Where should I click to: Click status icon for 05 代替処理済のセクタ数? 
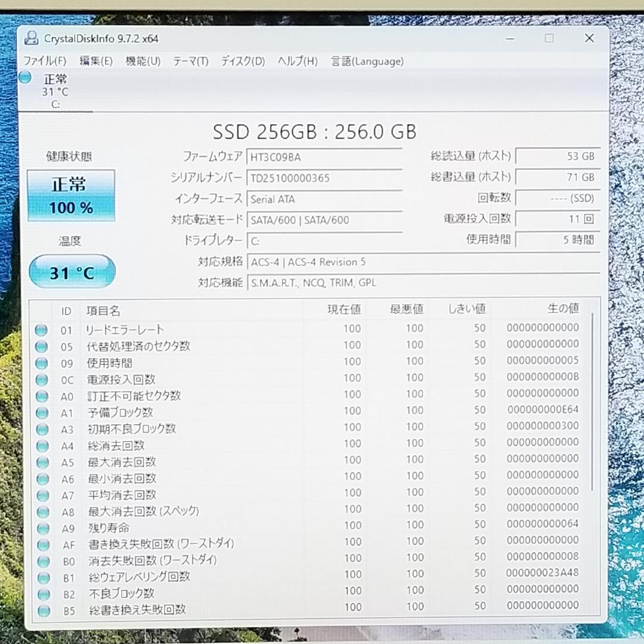[41, 346]
